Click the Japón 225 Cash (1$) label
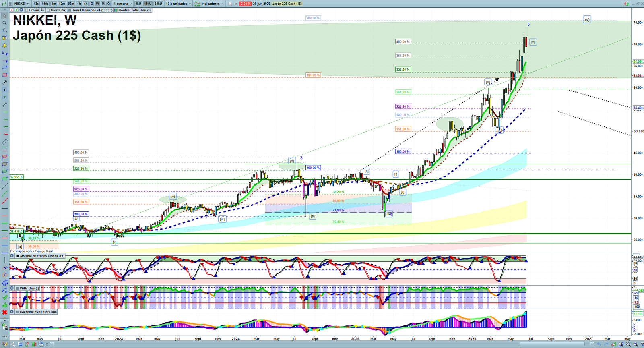 (287, 4)
